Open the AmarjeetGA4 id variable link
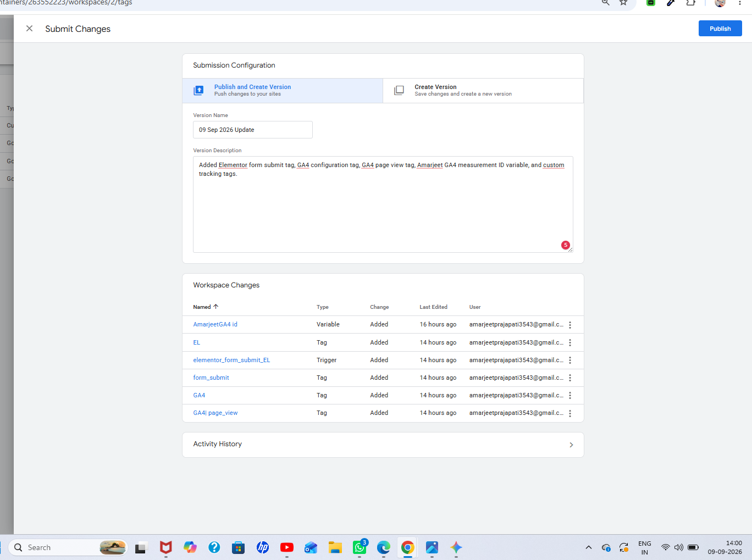 point(215,324)
